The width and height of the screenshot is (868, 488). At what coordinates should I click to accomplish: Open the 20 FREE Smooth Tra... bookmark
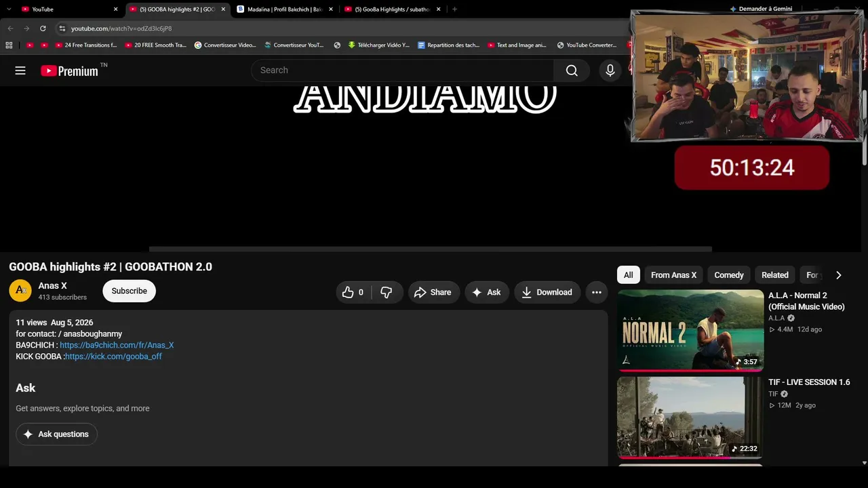click(x=155, y=45)
